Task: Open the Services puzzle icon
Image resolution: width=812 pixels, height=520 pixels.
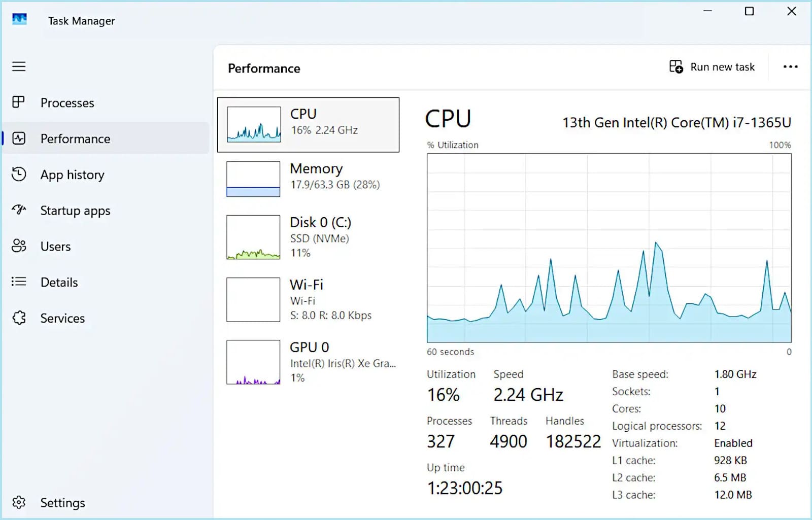Action: (19, 318)
